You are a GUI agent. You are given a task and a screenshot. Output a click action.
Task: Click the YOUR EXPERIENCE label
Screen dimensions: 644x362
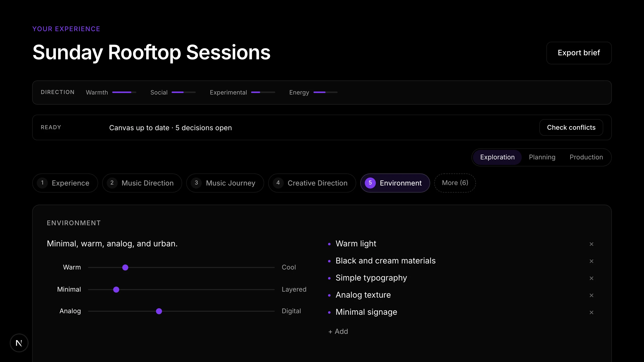[x=66, y=29]
